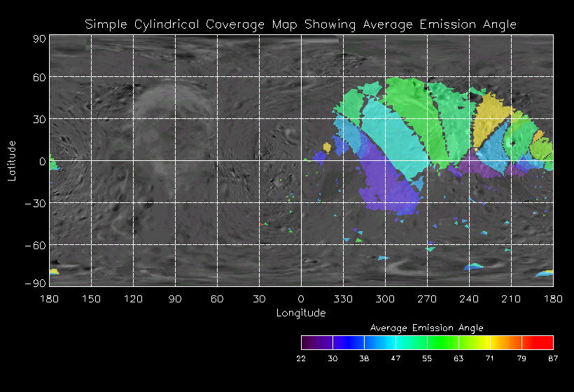The height and width of the screenshot is (392, 574).
Task: Select the latitude tick label -30
Action: click(x=34, y=203)
